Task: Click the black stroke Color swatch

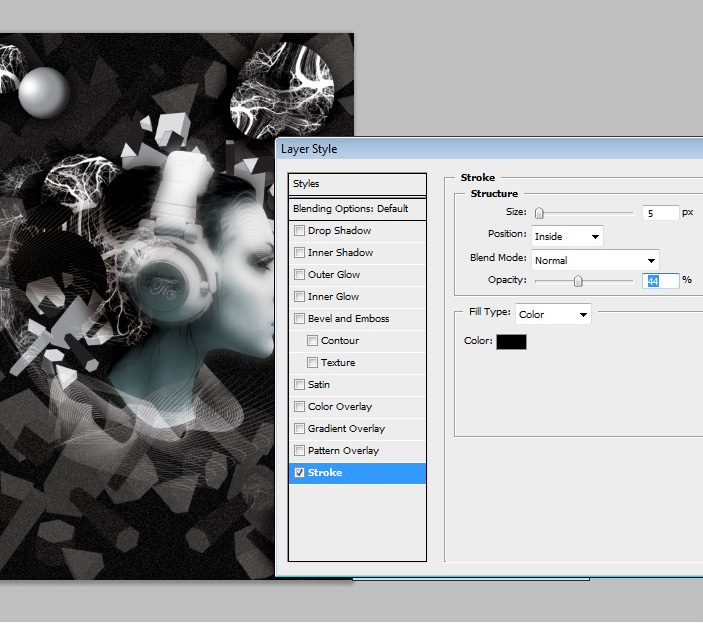Action: click(511, 342)
